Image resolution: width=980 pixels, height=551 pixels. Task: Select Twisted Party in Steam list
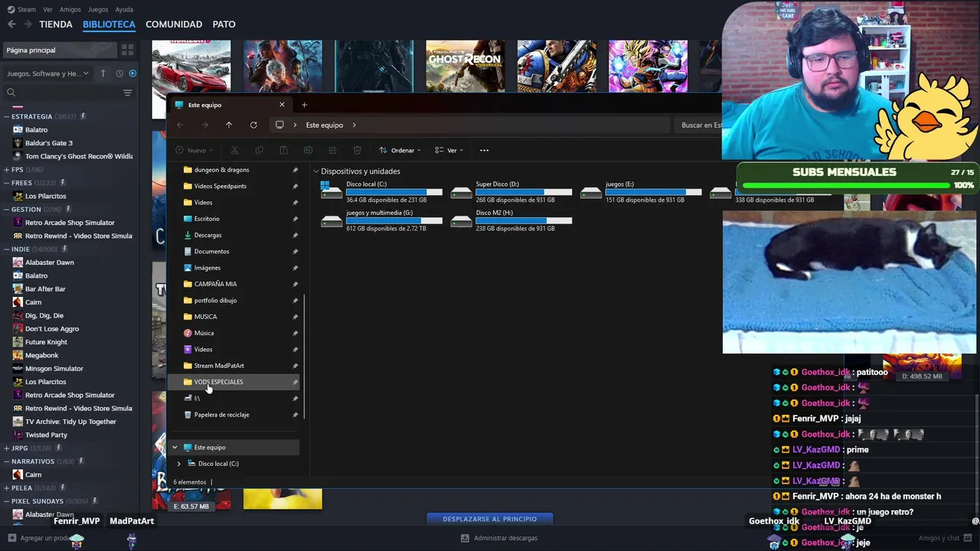(x=46, y=435)
